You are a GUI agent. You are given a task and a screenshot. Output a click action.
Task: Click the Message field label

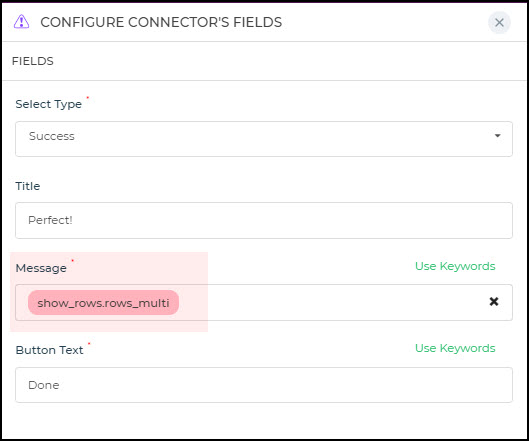(41, 268)
